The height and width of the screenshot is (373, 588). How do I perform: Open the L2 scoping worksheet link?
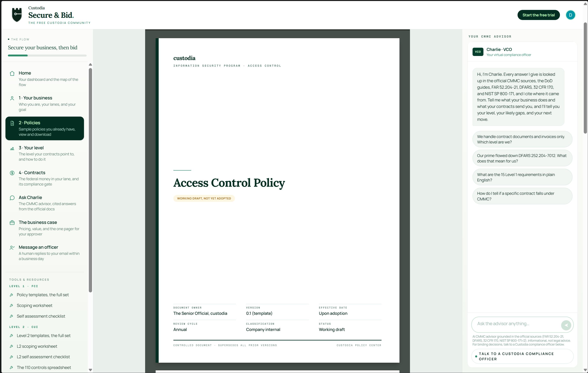click(x=37, y=346)
